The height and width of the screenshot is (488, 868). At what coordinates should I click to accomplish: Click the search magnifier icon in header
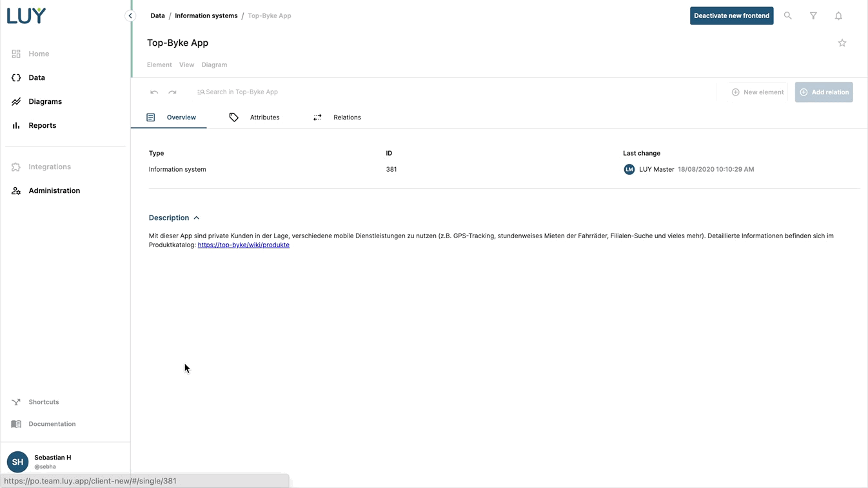click(x=787, y=15)
